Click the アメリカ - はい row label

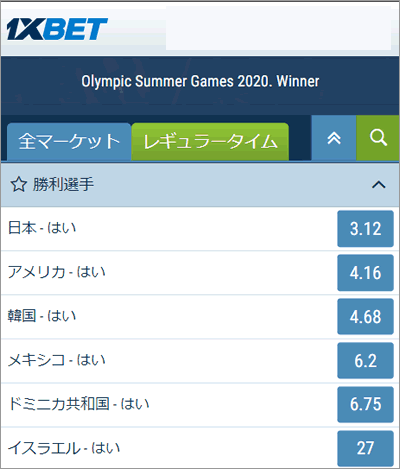pos(57,272)
